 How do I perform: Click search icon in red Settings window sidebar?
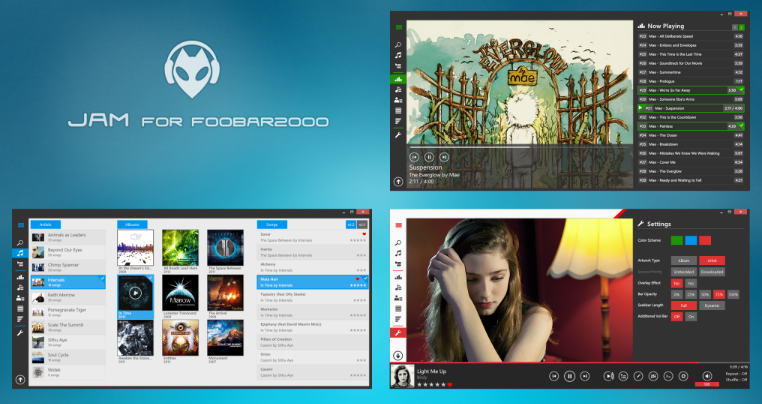point(398,243)
